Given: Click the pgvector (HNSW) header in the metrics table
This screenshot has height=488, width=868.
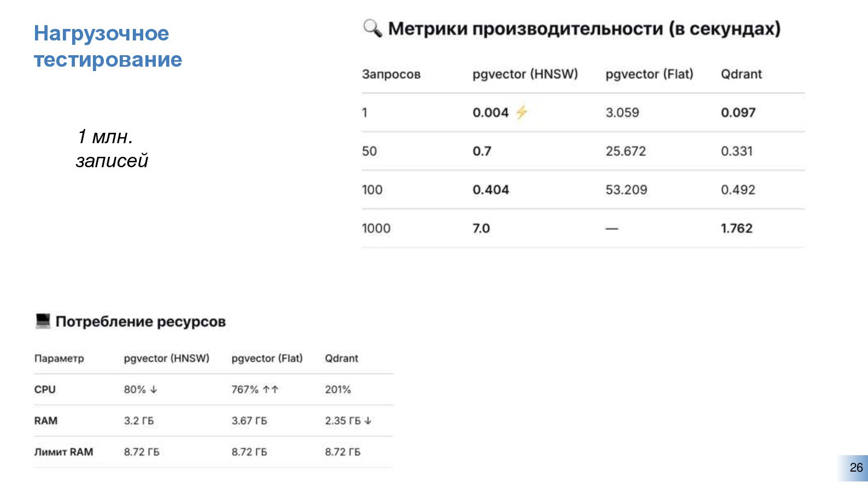Looking at the screenshot, I should [x=525, y=74].
